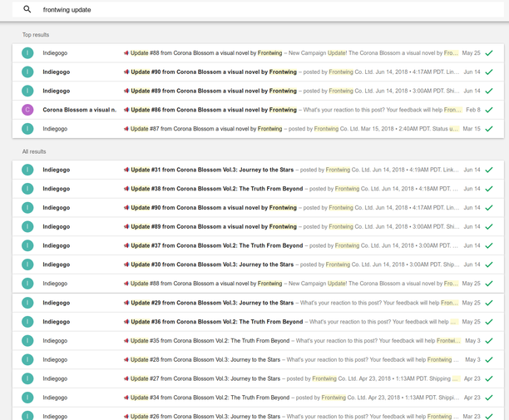Click the 'frontwing update' search field

(250, 10)
